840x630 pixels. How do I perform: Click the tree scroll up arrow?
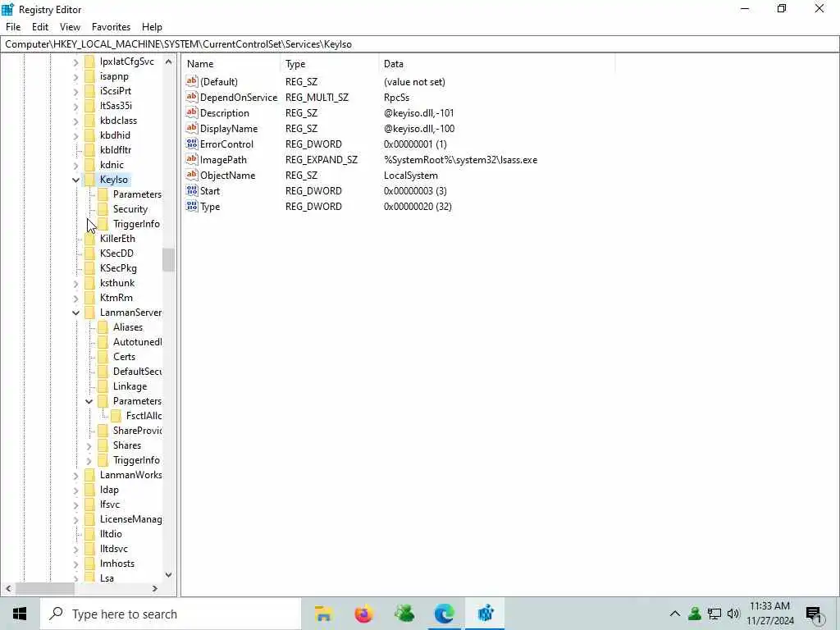(168, 62)
